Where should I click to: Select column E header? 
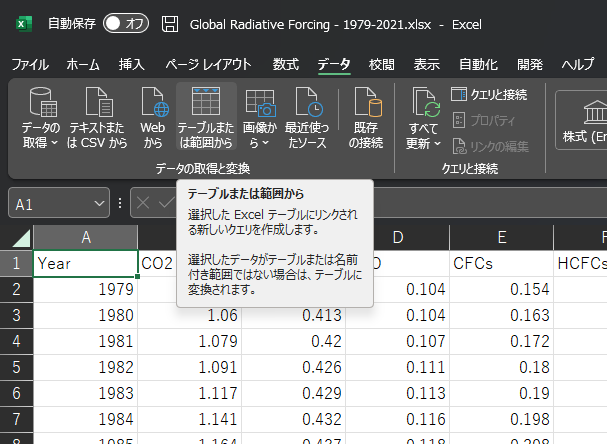click(x=502, y=237)
